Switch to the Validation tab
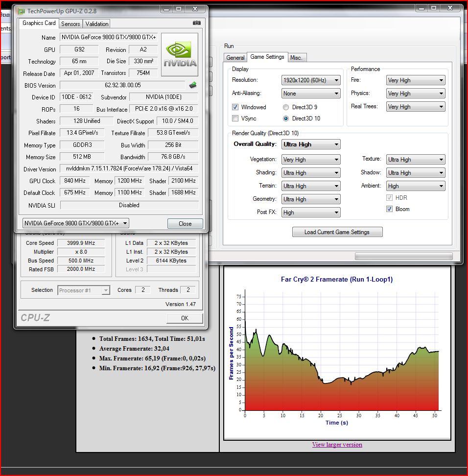The height and width of the screenshot is (476, 468). pyautogui.click(x=97, y=24)
